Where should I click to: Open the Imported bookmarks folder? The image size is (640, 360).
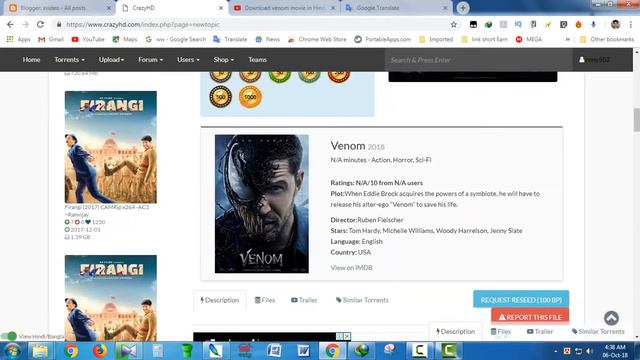click(x=436, y=39)
